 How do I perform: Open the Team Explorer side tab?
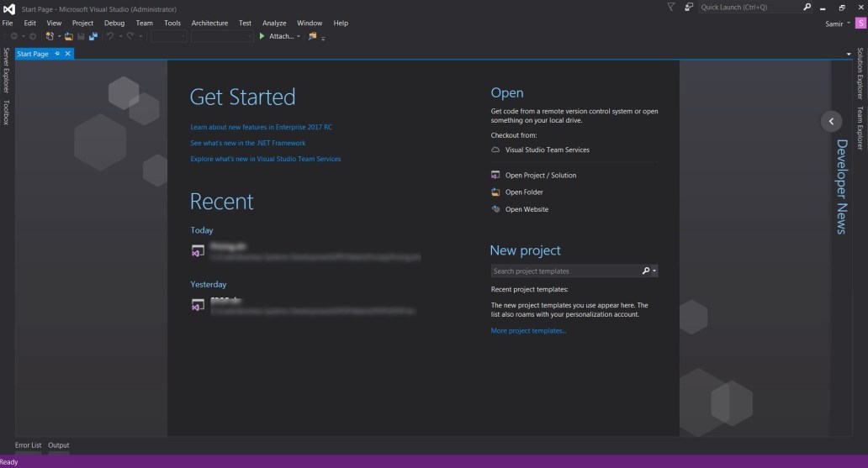[860, 128]
